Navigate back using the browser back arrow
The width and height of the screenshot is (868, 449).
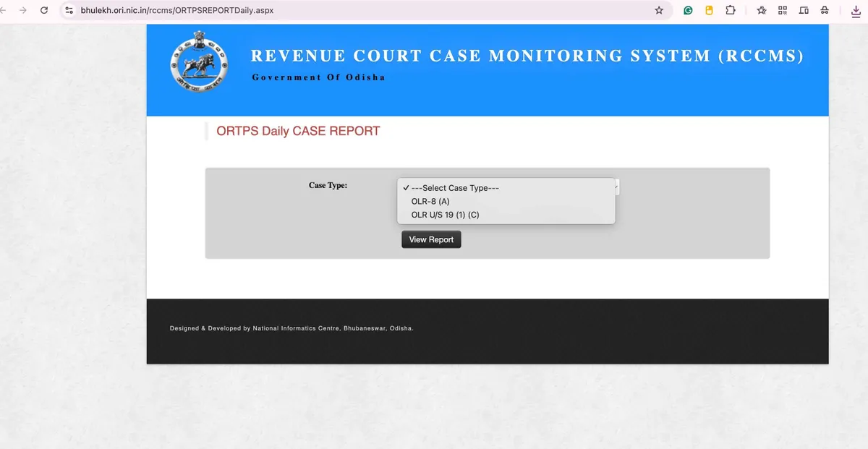[6, 10]
